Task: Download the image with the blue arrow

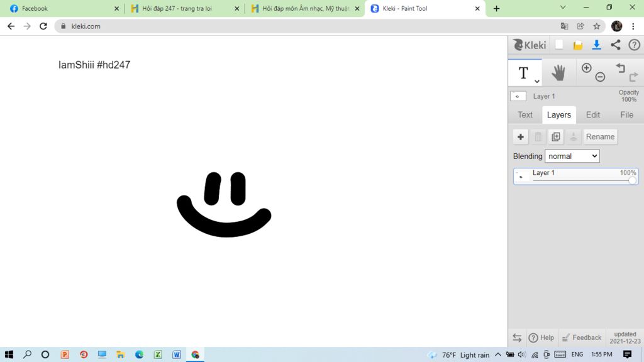Action: coord(596,45)
